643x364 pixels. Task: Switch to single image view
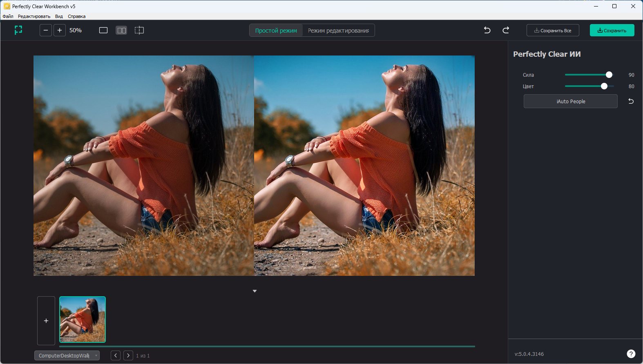pos(103,30)
